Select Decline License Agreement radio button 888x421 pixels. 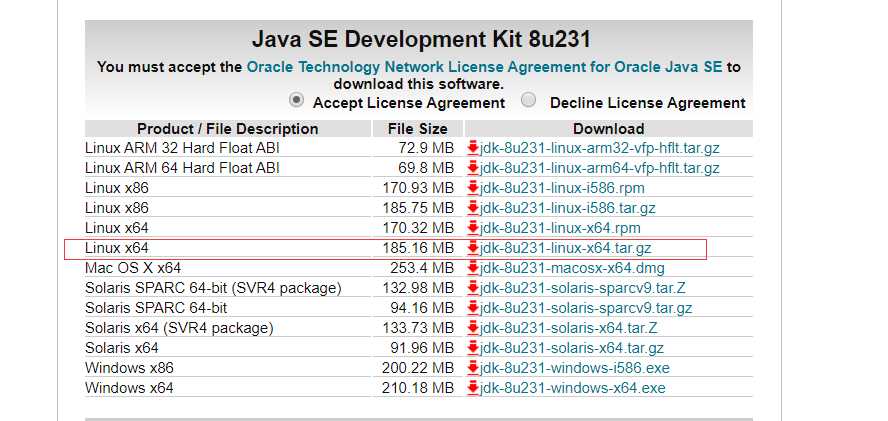(529, 101)
